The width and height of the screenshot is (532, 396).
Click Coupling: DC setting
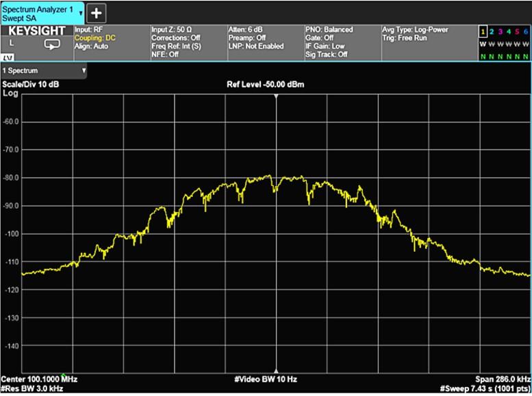point(95,38)
